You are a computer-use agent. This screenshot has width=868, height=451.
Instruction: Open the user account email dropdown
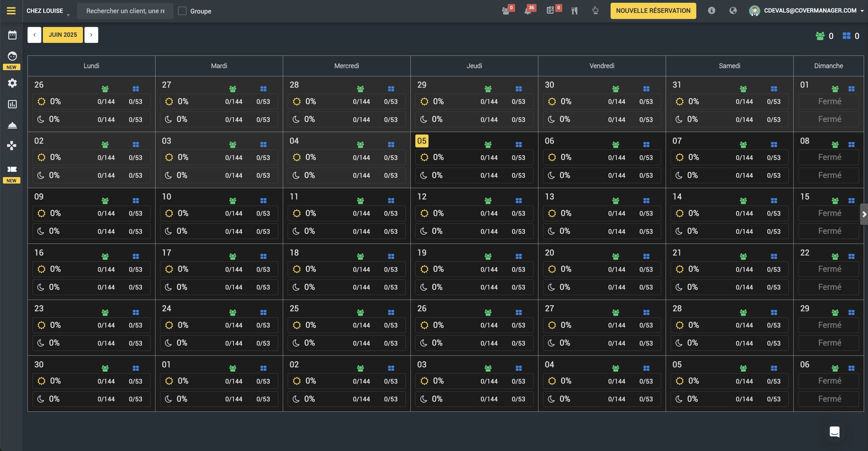[810, 11]
